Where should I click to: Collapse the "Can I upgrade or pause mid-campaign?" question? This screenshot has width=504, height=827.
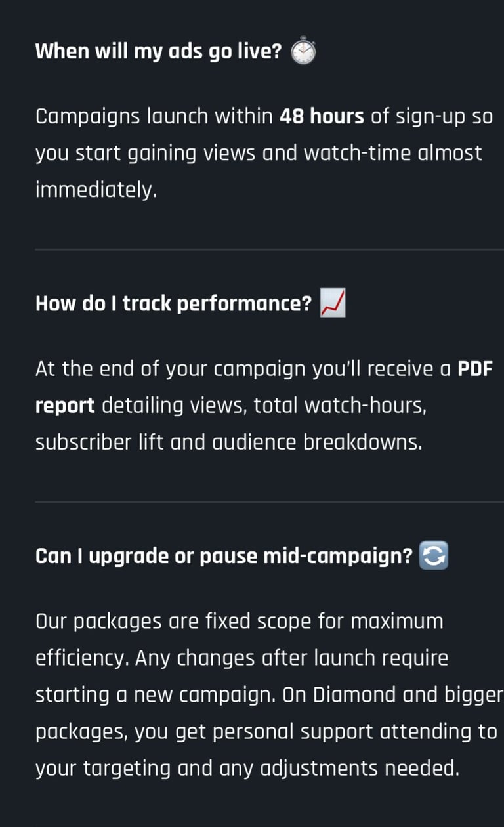pos(223,557)
